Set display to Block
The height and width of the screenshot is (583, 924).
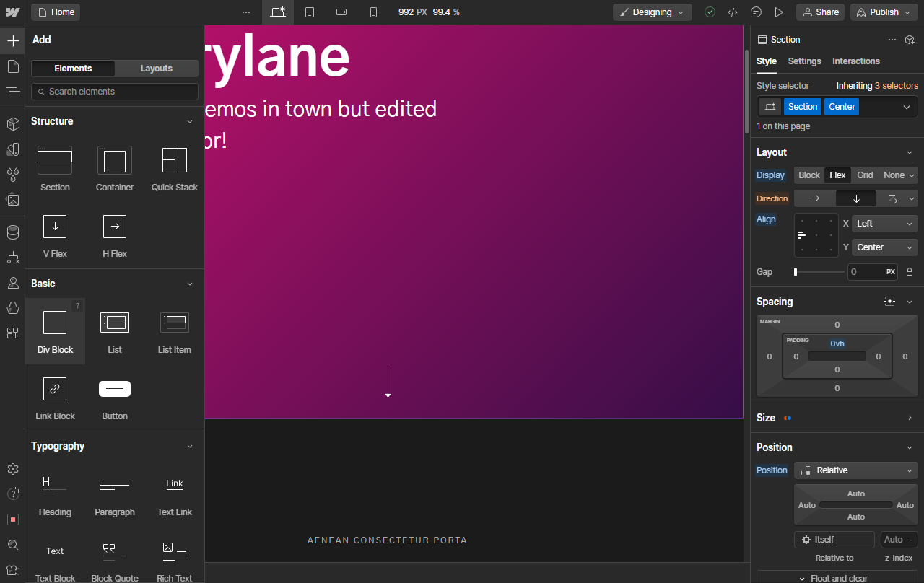(809, 175)
